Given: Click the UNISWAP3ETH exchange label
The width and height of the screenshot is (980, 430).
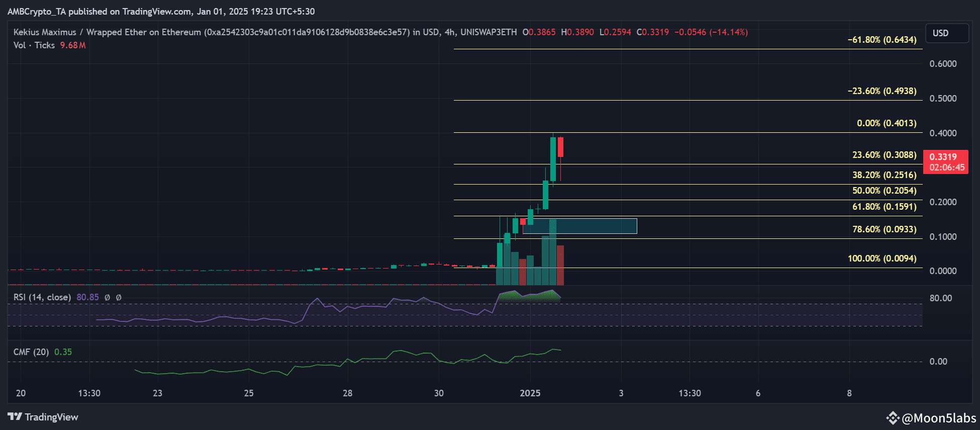Looking at the screenshot, I should point(488,32).
